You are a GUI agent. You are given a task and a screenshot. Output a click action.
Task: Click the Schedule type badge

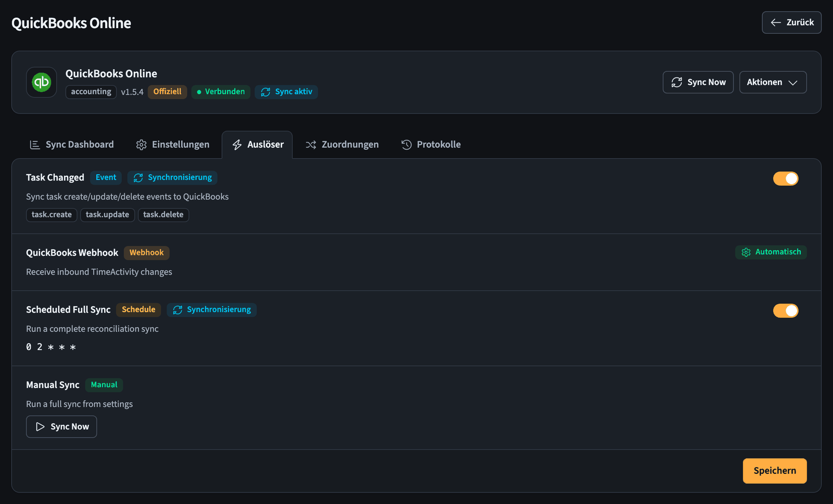pos(138,310)
